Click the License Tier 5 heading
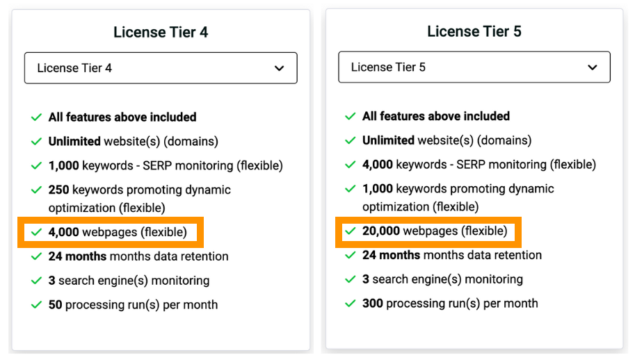 click(x=474, y=31)
